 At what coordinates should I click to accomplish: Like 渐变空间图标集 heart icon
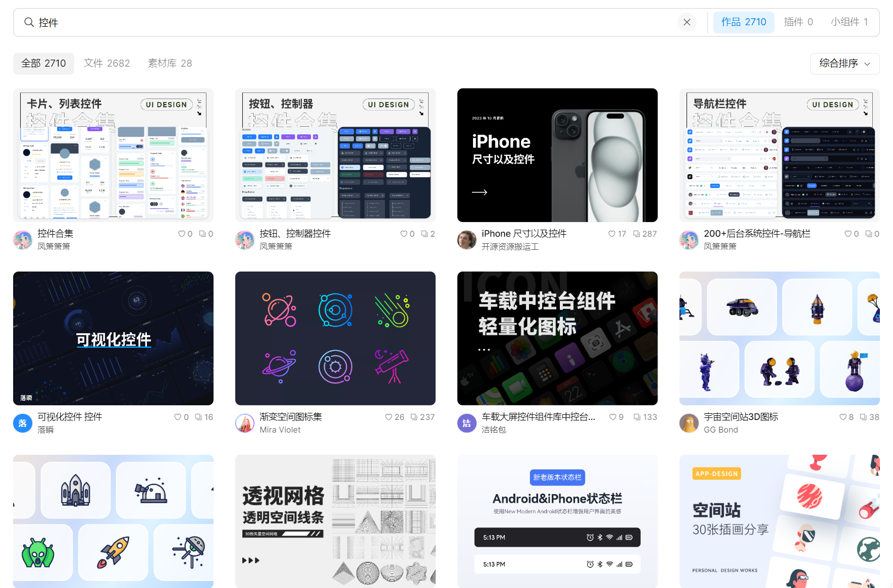pos(389,417)
